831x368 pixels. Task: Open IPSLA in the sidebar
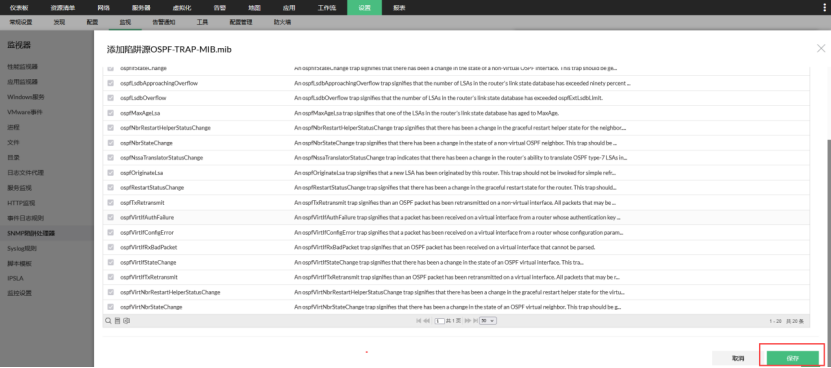15,278
